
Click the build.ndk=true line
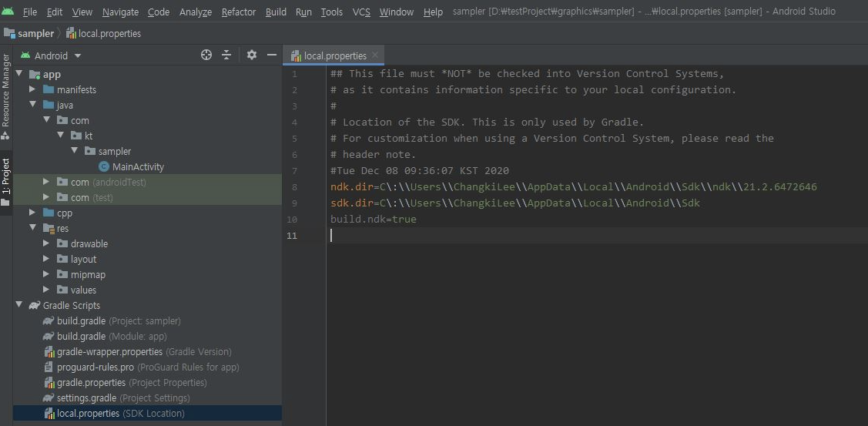373,220
